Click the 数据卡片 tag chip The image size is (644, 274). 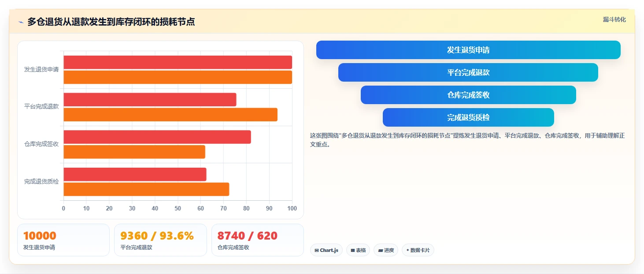(x=418, y=250)
